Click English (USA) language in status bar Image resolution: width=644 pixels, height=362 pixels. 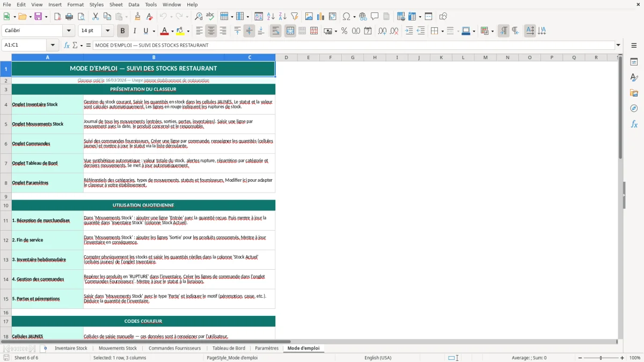pos(378,358)
